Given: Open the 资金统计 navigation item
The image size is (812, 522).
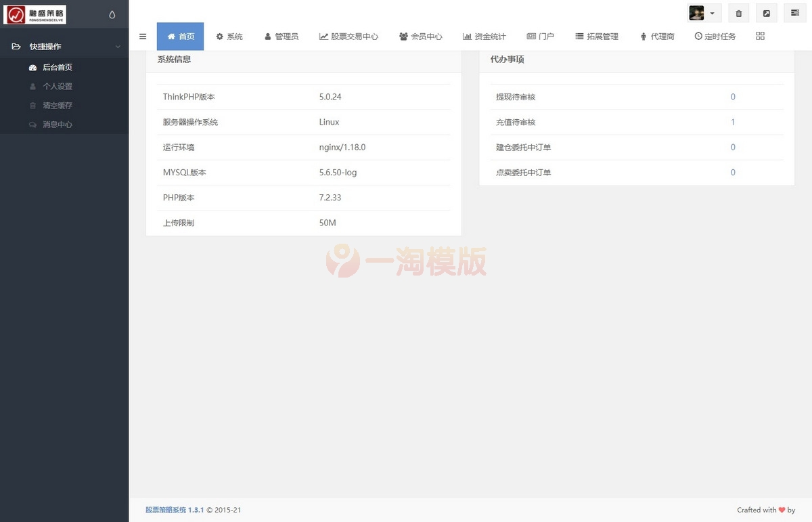Looking at the screenshot, I should click(x=484, y=37).
